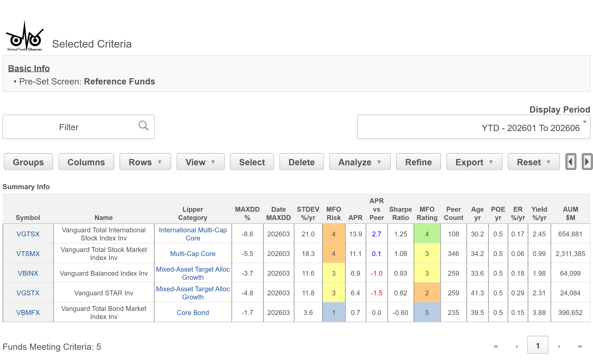593x364 pixels.
Task: Open the View dropdown menu
Action: [x=200, y=162]
